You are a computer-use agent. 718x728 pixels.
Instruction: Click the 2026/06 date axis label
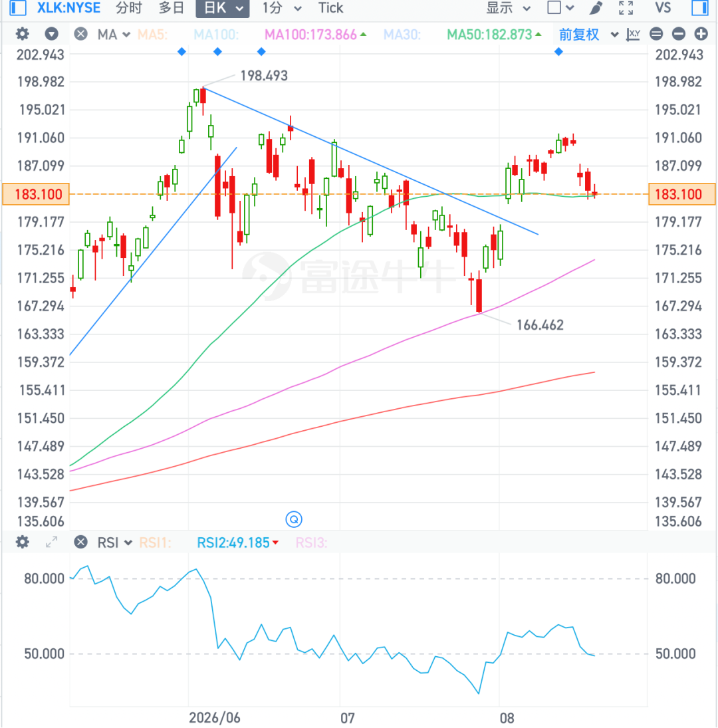tap(215, 718)
